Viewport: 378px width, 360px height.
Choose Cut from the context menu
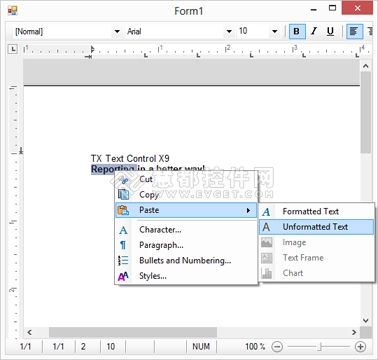186,179
